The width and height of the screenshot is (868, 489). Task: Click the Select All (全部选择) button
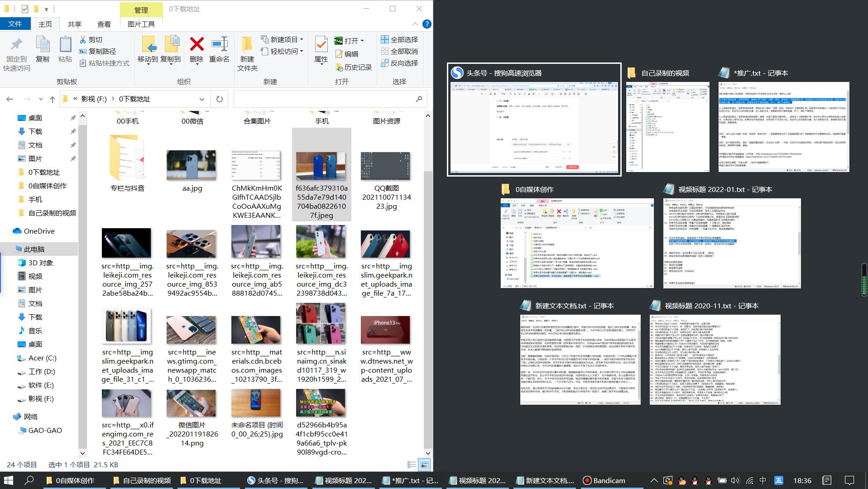(399, 39)
